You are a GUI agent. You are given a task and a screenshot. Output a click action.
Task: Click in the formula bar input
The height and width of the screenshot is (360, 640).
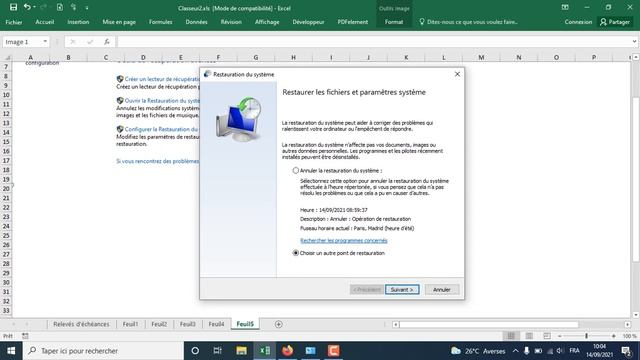pos(373,42)
